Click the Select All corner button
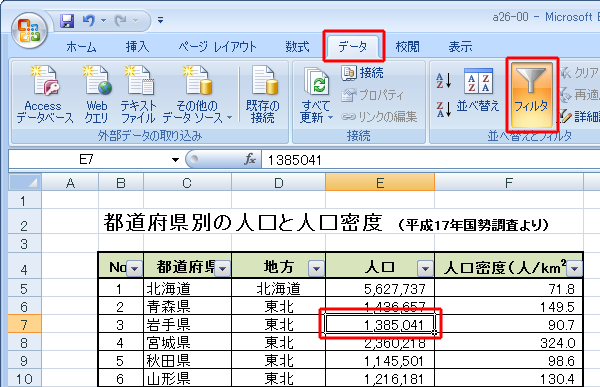The width and height of the screenshot is (600, 387). [25, 182]
